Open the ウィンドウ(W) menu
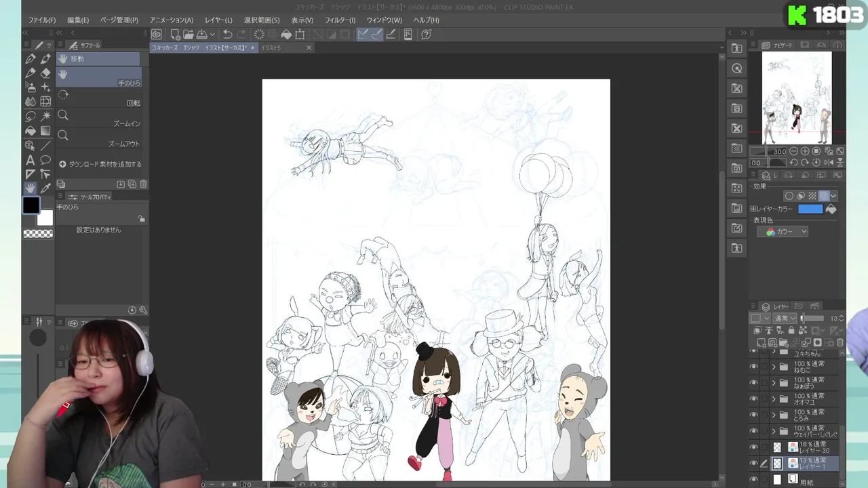The width and height of the screenshot is (868, 488). point(384,20)
